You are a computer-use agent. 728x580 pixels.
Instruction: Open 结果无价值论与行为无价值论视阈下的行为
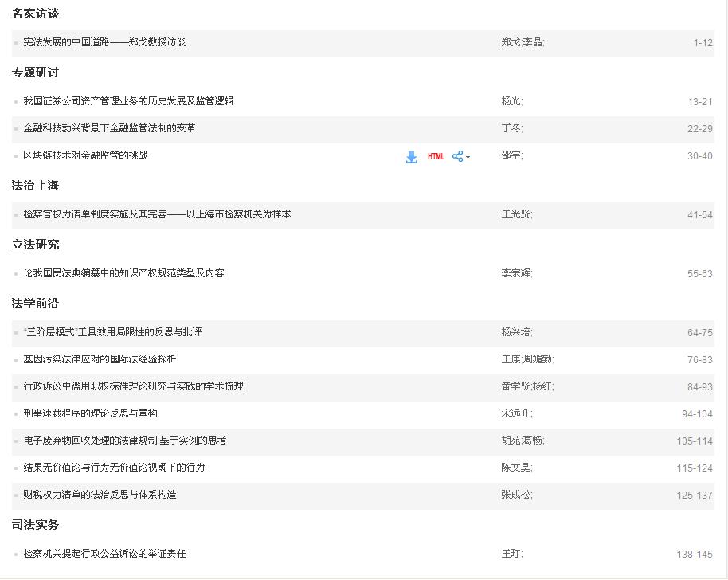click(114, 468)
